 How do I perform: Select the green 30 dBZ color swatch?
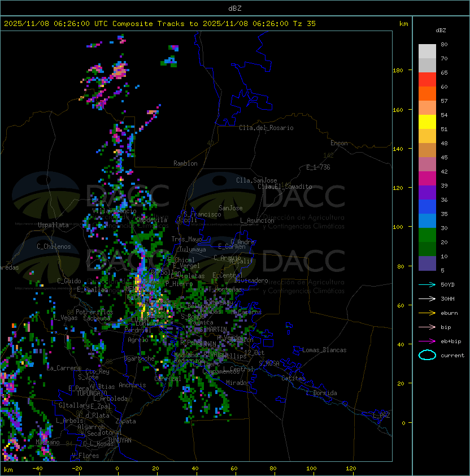coord(427,235)
